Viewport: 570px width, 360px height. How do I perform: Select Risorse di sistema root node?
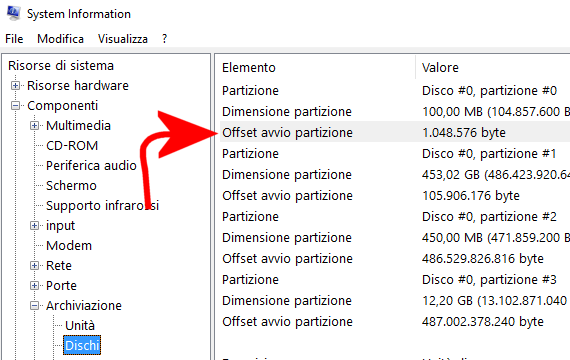point(61,66)
